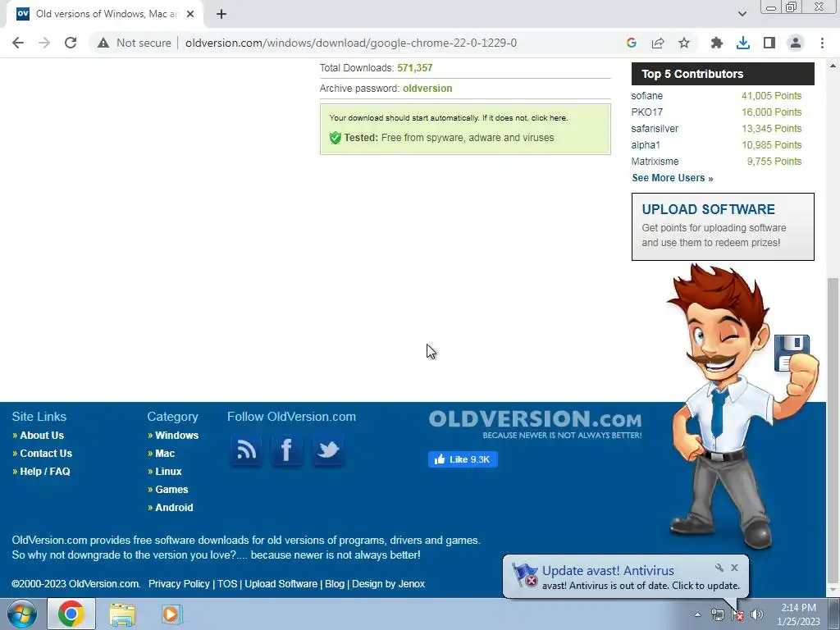This screenshot has width=840, height=630.
Task: Go to the Android category
Action: 174,507
